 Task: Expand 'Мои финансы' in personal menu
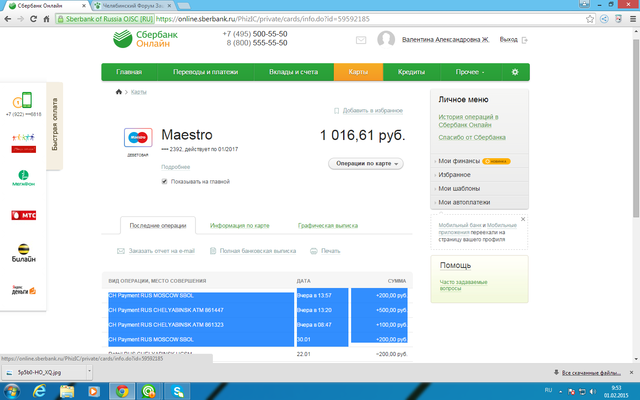459,161
